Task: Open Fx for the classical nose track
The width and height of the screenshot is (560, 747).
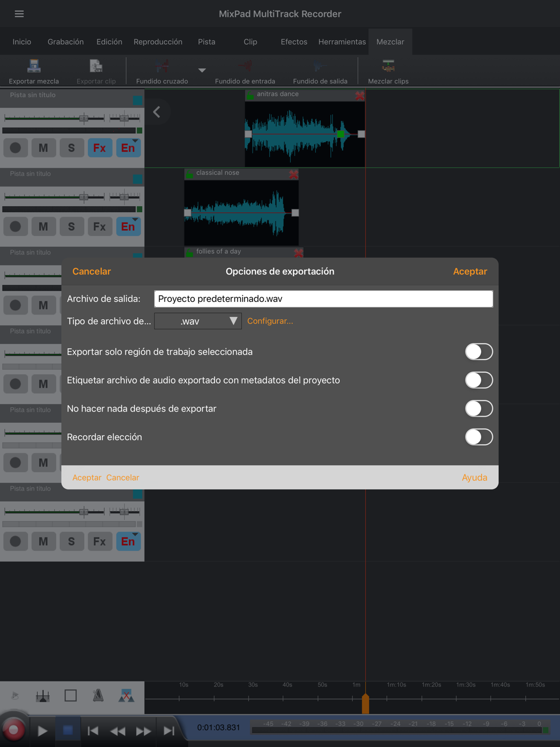Action: [x=100, y=226]
